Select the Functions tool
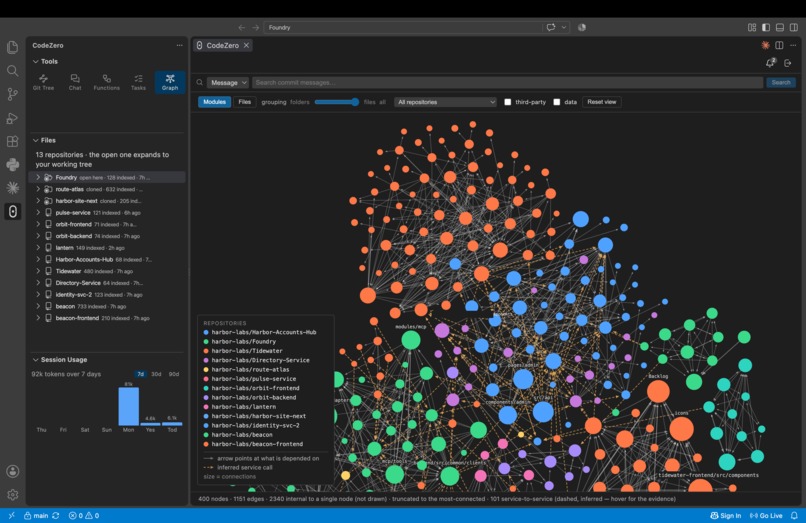The image size is (806, 523). (106, 82)
